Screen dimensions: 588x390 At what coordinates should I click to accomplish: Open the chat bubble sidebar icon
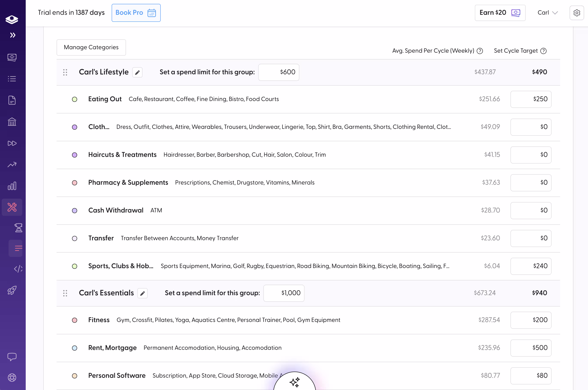click(12, 357)
